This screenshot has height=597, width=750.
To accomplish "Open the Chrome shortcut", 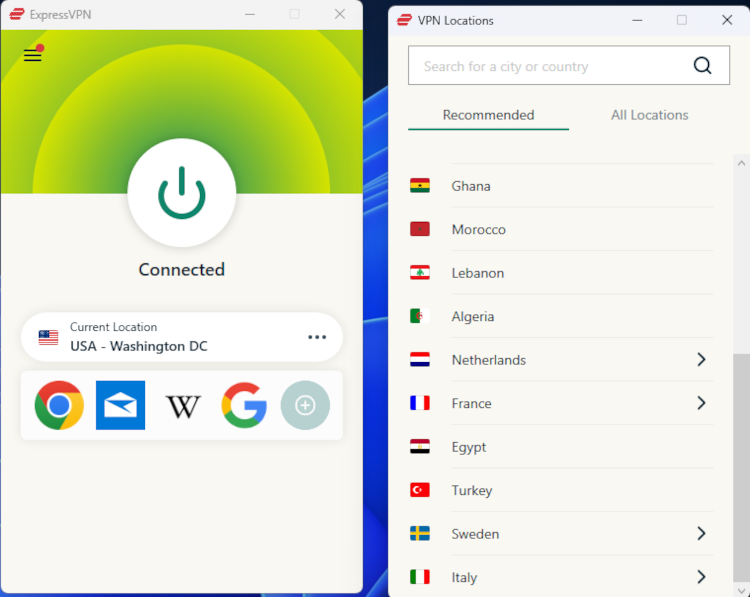I will 59,405.
